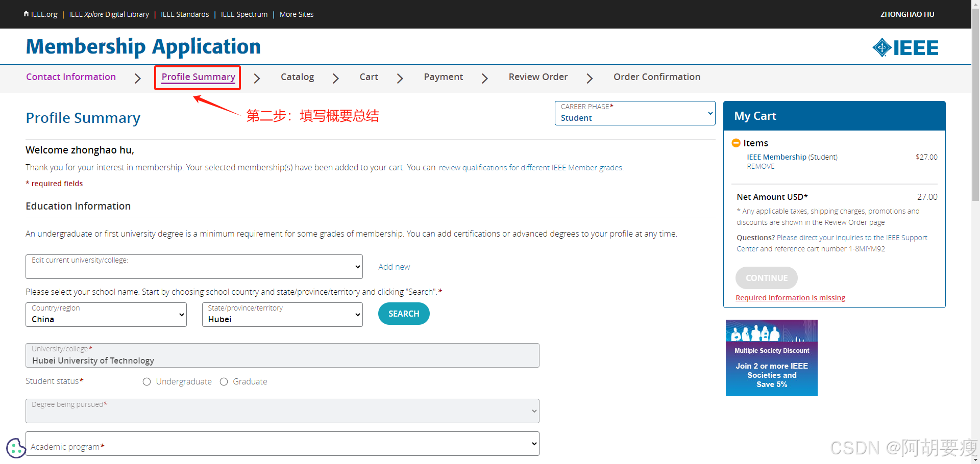Viewport: 980px width, 464px height.
Task: Expand the Academic program dropdown
Action: pos(282,444)
